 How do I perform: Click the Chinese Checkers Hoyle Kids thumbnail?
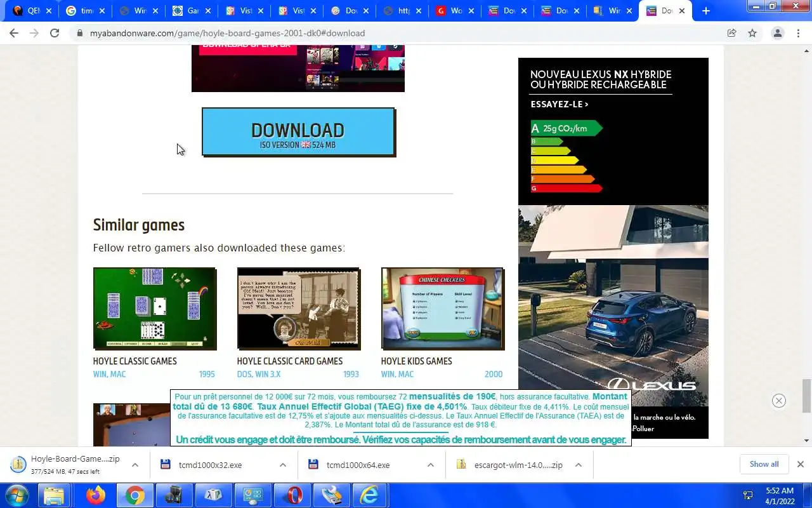(443, 309)
